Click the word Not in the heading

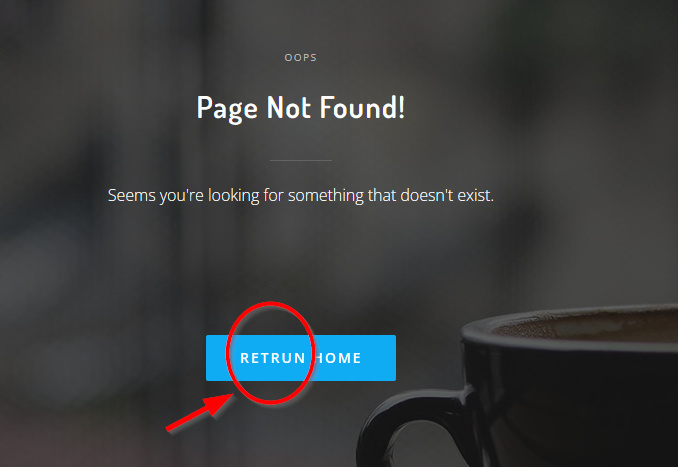coord(288,107)
